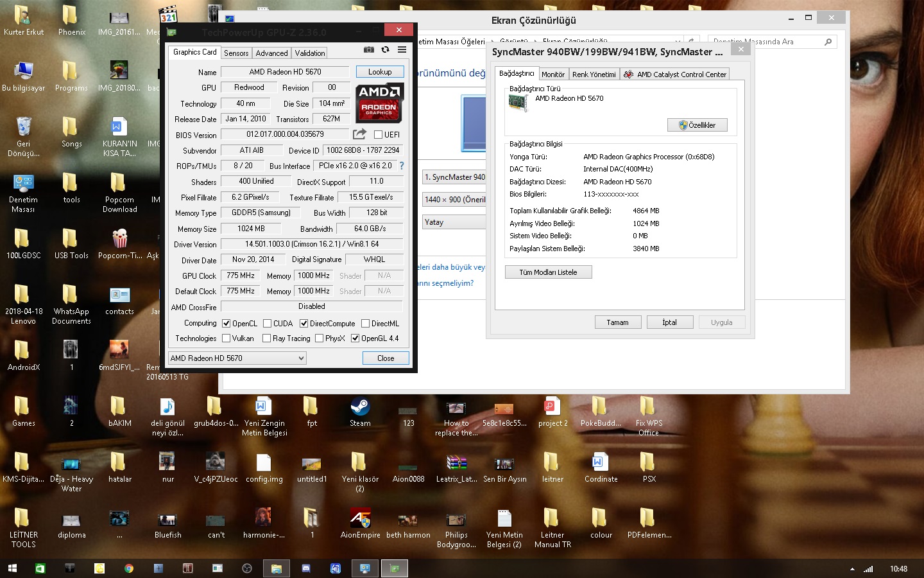Image resolution: width=924 pixels, height=578 pixels.
Task: Click the taskbar clock showing 10:48
Action: (x=899, y=569)
